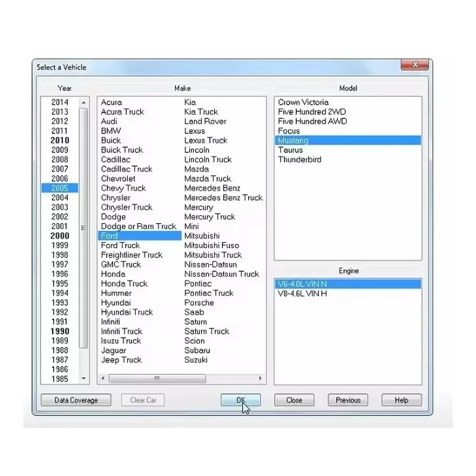Select Chevrolet make
The width and height of the screenshot is (476, 476).
[118, 178]
